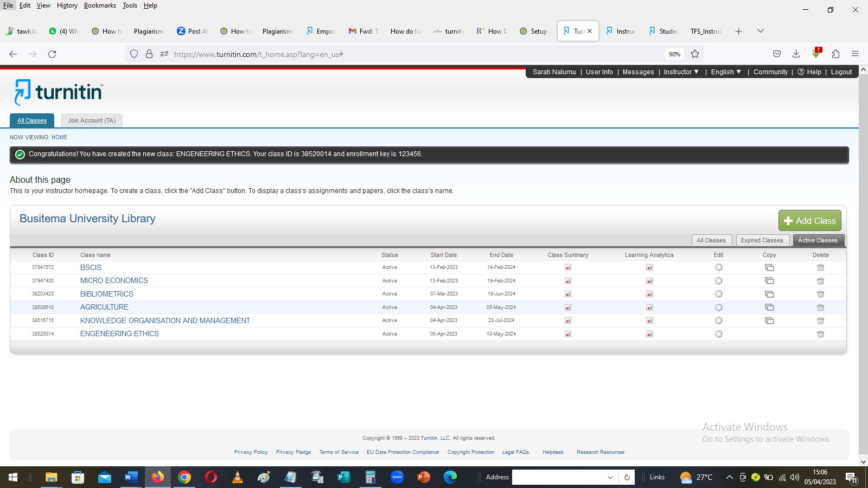Open the Helpdesk footer link
The image size is (868, 488).
point(553,452)
